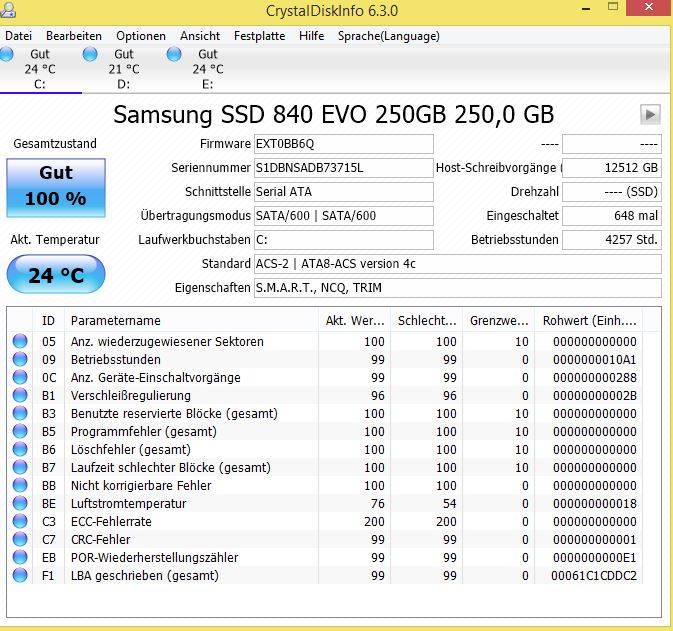This screenshot has height=631, width=673.
Task: Select the 'ECC-Fehlerrate' parameter row
Action: pyautogui.click(x=325, y=522)
